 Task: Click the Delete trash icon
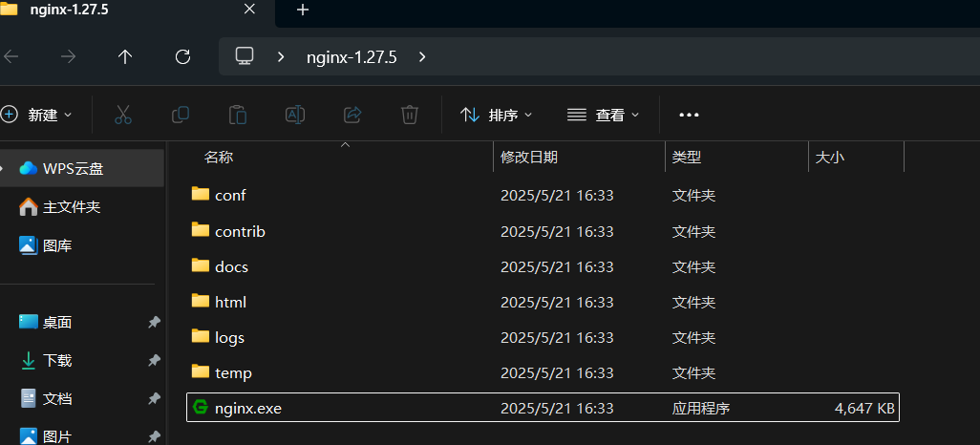[x=410, y=115]
